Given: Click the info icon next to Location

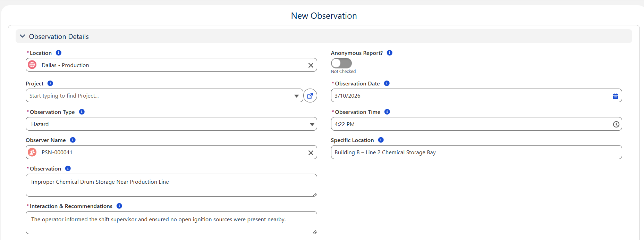Looking at the screenshot, I should pos(59,53).
